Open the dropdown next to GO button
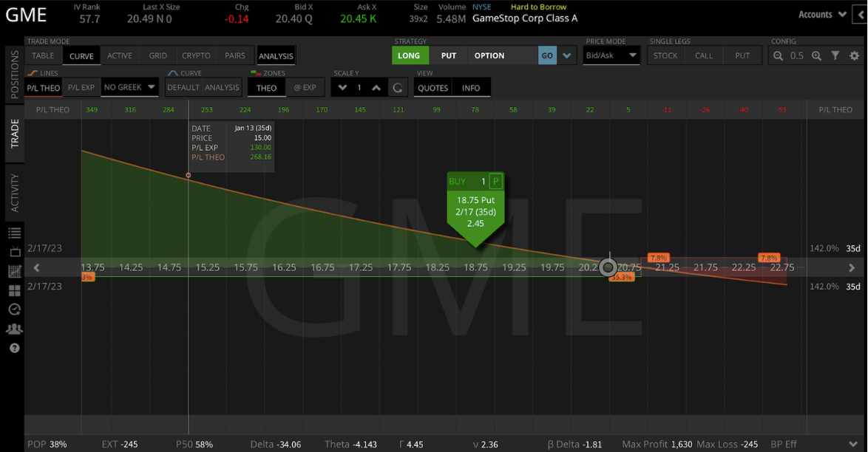868x452 pixels. 566,55
